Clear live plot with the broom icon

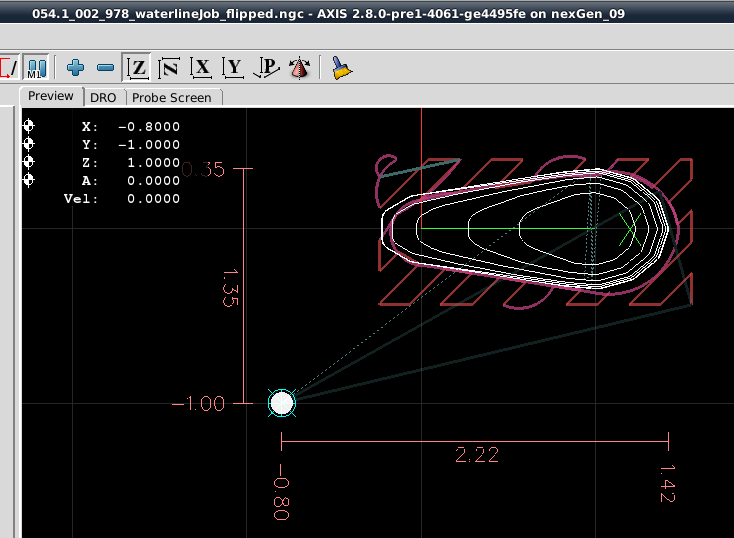click(343, 68)
